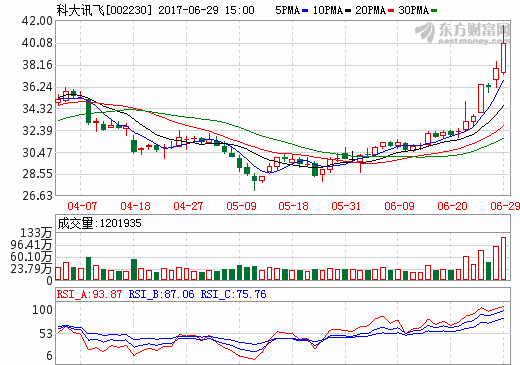Click the 40.08 price axis label
Image resolution: width=520 pixels, height=365 pixels.
click(x=37, y=43)
